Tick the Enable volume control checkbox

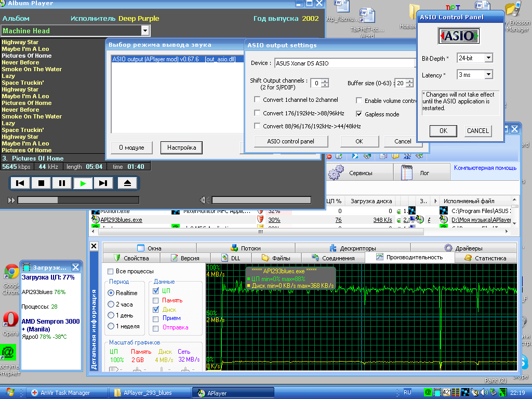[359, 100]
